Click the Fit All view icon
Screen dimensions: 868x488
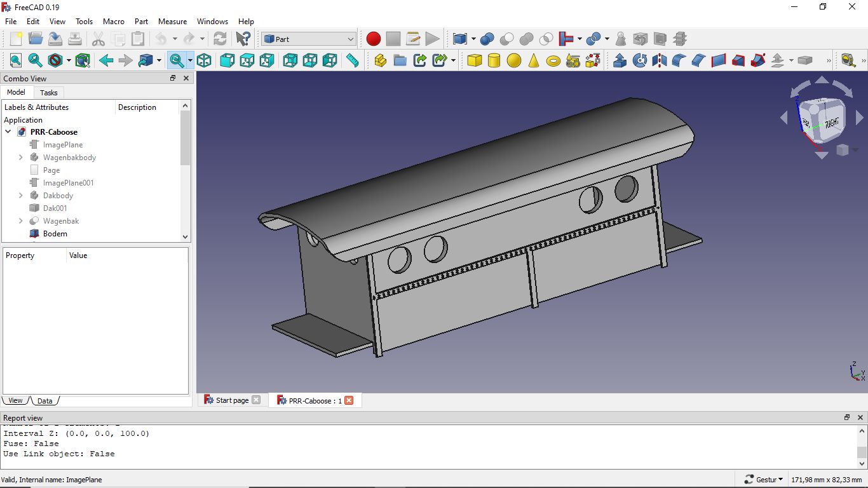coord(15,60)
